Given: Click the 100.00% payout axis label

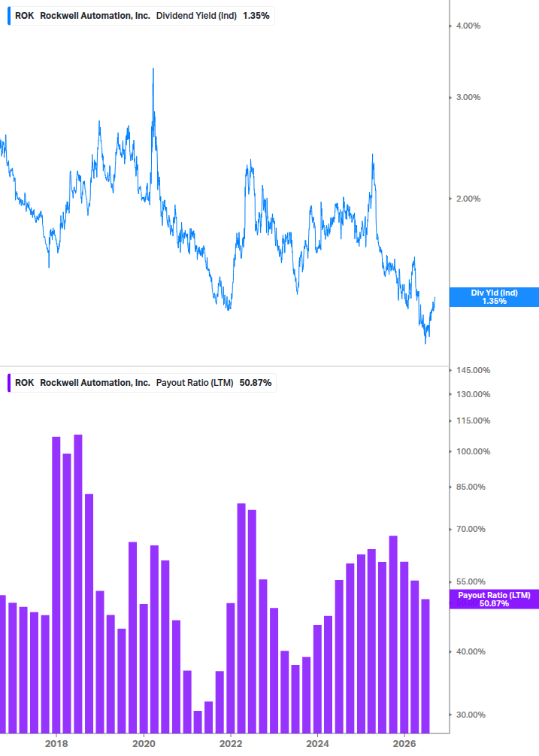Looking at the screenshot, I should point(473,452).
